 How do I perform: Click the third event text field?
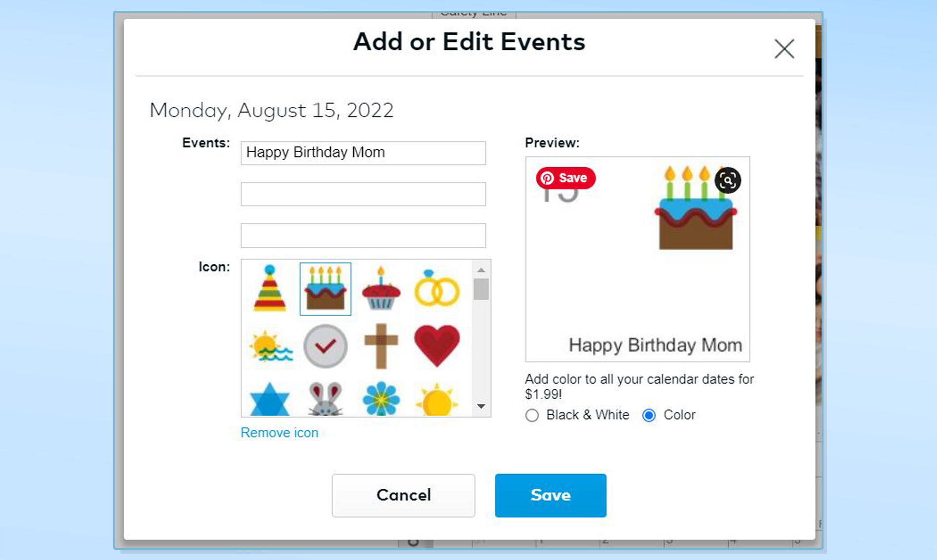364,235
